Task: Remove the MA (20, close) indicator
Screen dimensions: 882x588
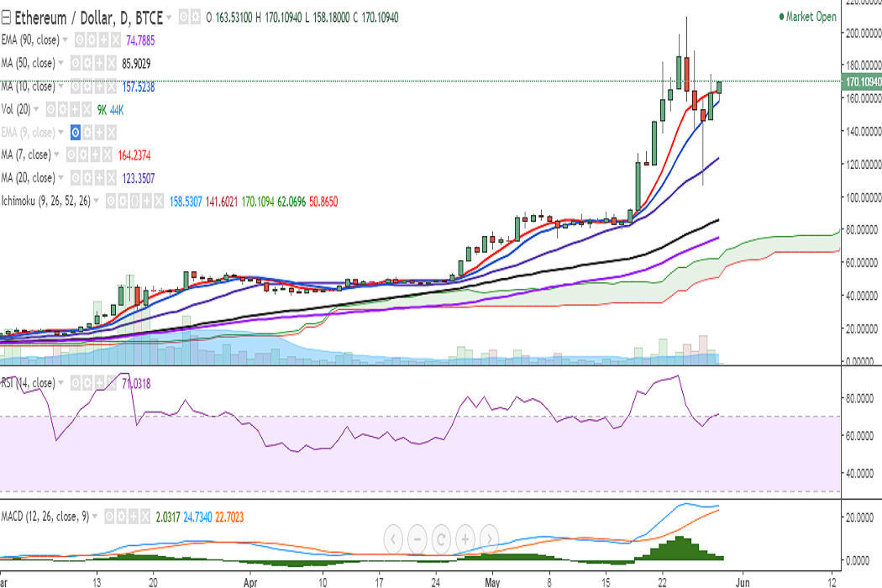Action: [112, 178]
